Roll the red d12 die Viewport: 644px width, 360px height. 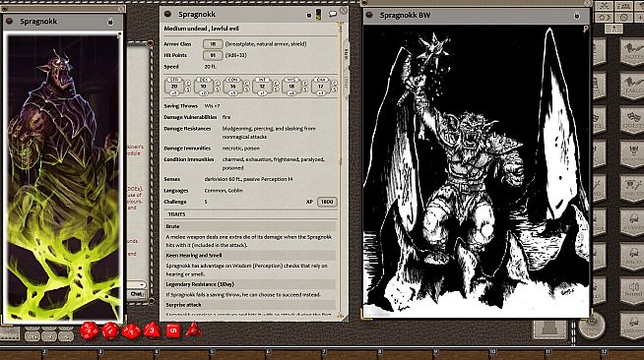[x=110, y=330]
